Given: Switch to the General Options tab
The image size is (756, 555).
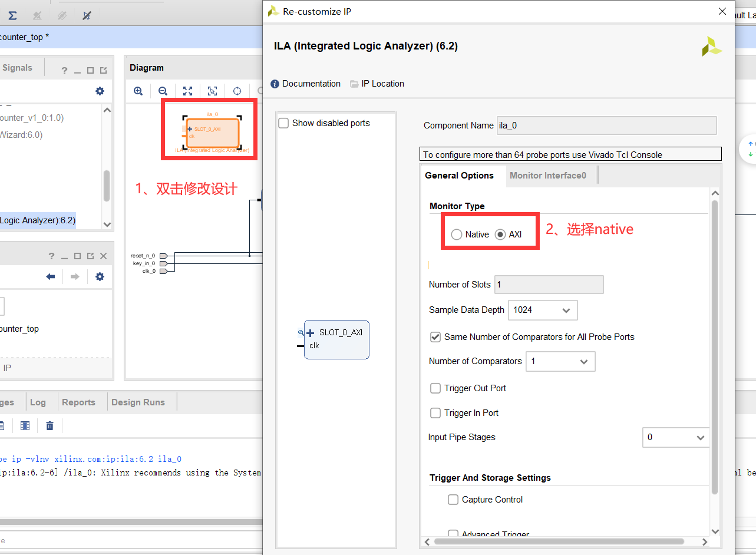Looking at the screenshot, I should pos(459,176).
